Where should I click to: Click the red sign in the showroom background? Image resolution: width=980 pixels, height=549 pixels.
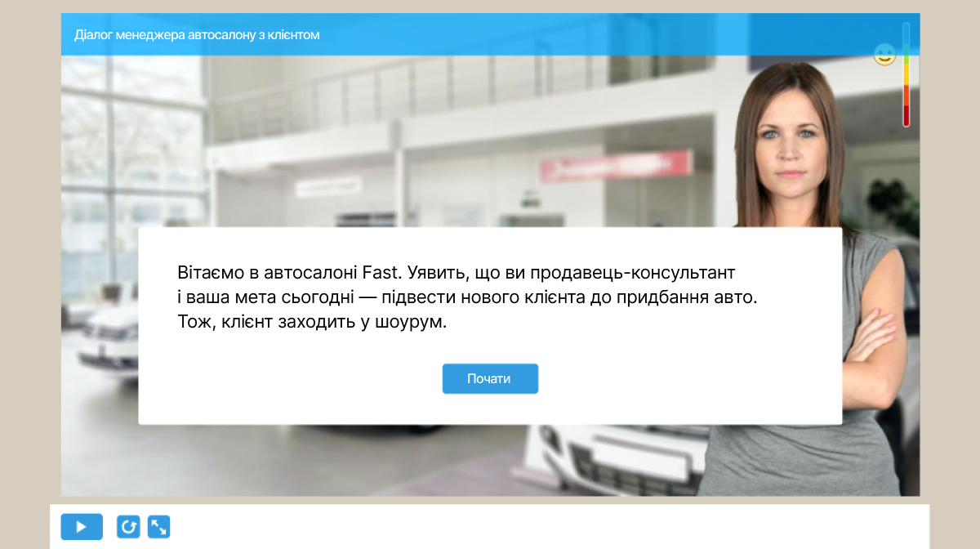pyautogui.click(x=615, y=164)
